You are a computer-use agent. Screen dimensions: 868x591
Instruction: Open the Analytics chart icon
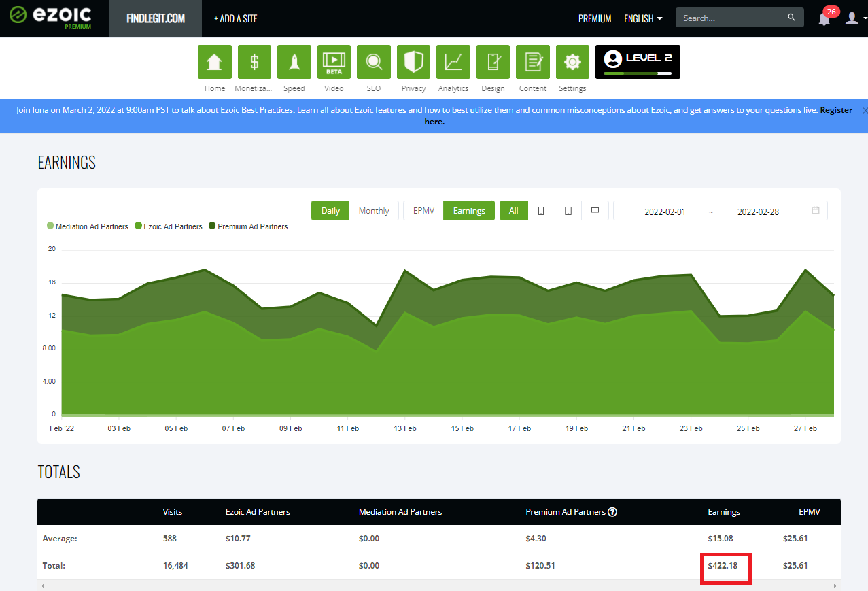(x=453, y=62)
